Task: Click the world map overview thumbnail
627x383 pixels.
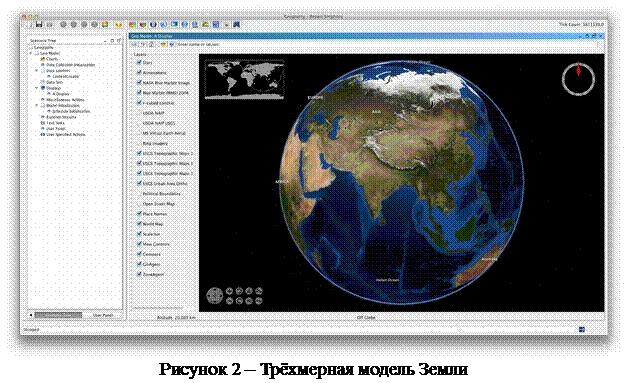Action: (x=244, y=79)
